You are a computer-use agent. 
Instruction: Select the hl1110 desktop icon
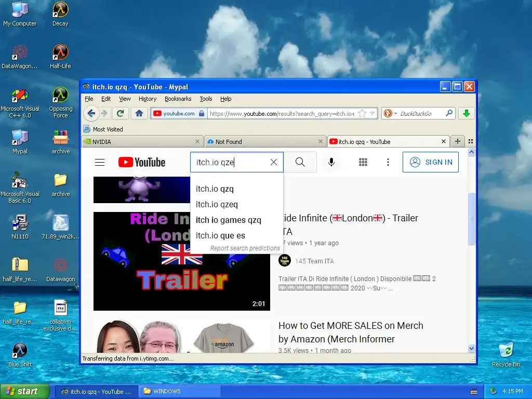coord(20,227)
